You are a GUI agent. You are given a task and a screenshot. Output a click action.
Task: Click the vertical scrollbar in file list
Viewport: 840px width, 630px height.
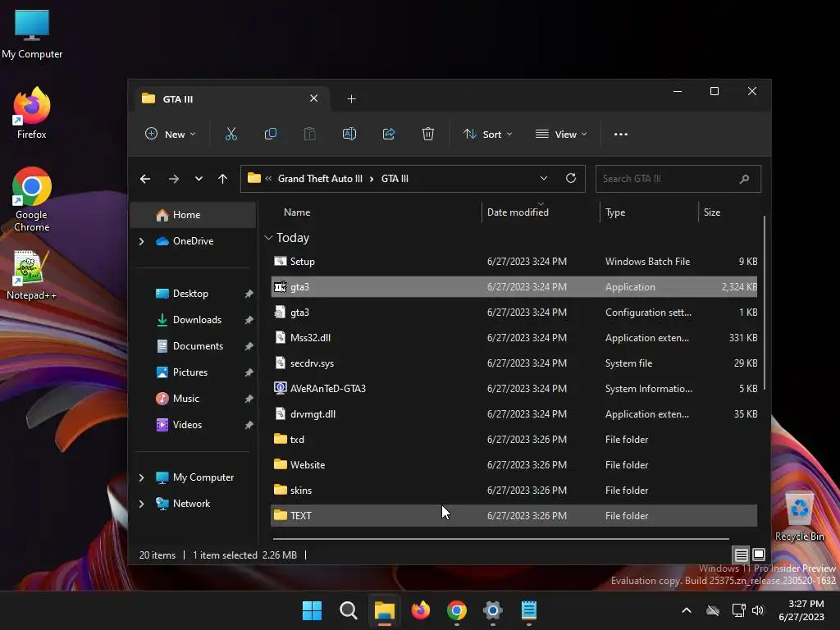[x=765, y=303]
